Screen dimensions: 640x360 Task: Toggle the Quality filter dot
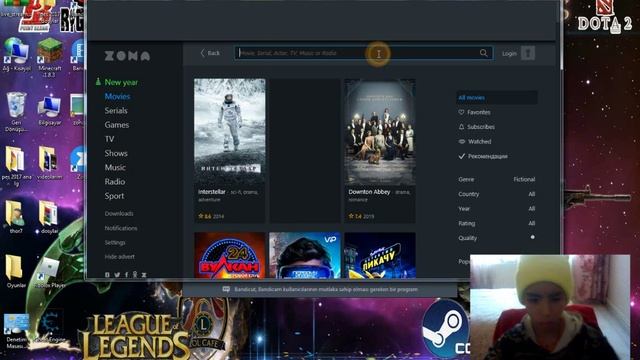coord(533,238)
